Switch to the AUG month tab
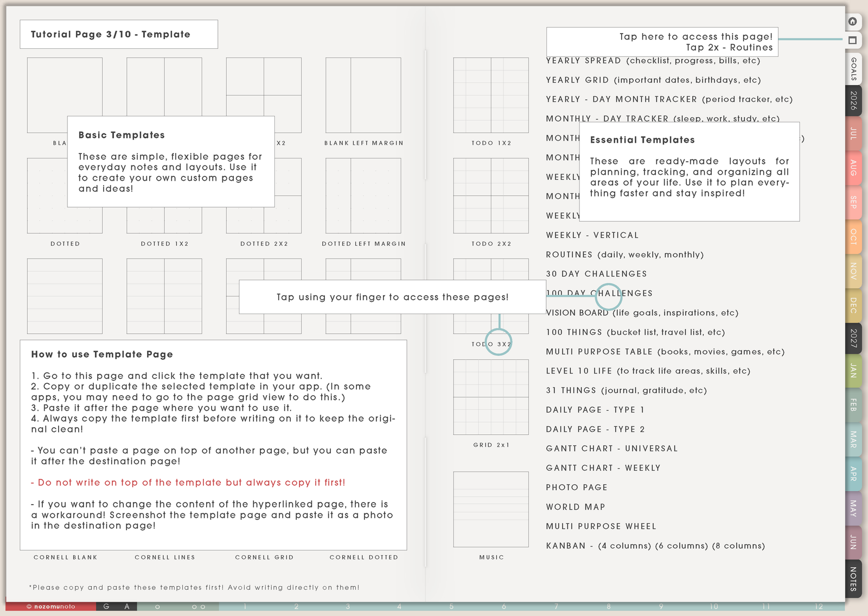Image resolution: width=868 pixels, height=616 pixels. [x=853, y=168]
